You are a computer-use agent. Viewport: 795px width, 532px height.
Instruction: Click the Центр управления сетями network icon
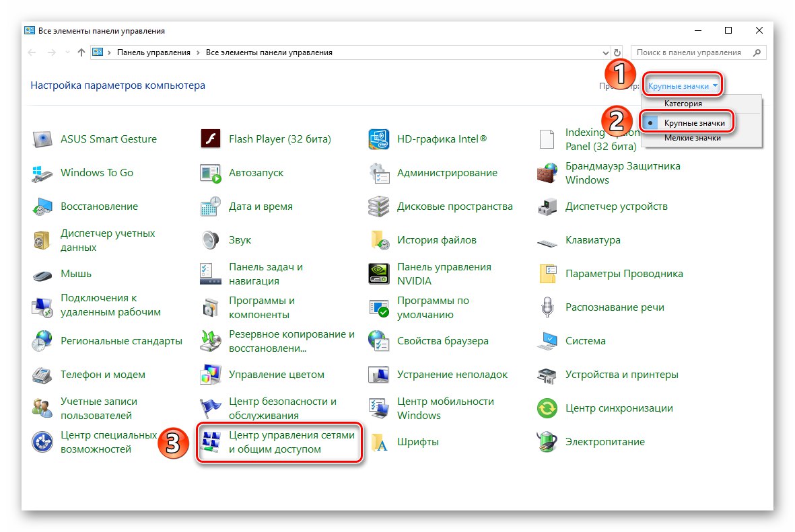point(211,442)
